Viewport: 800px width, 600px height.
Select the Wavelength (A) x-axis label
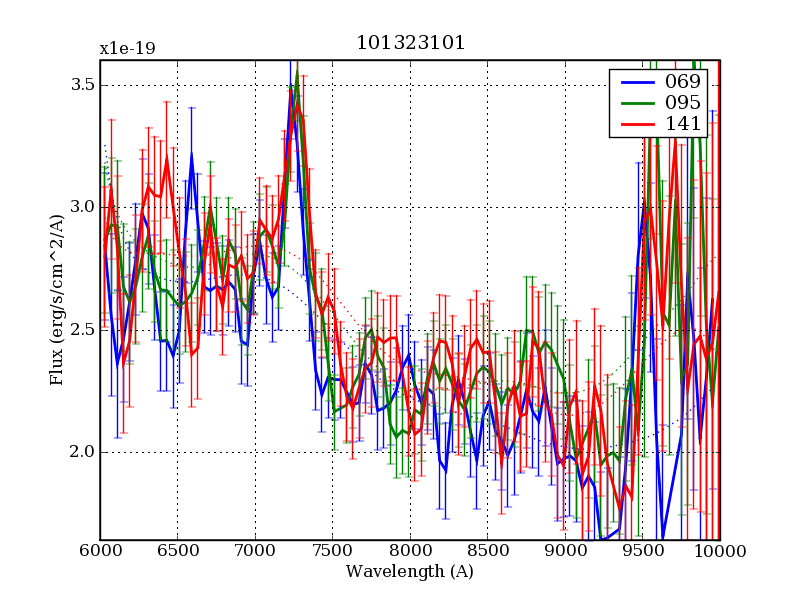pyautogui.click(x=410, y=572)
